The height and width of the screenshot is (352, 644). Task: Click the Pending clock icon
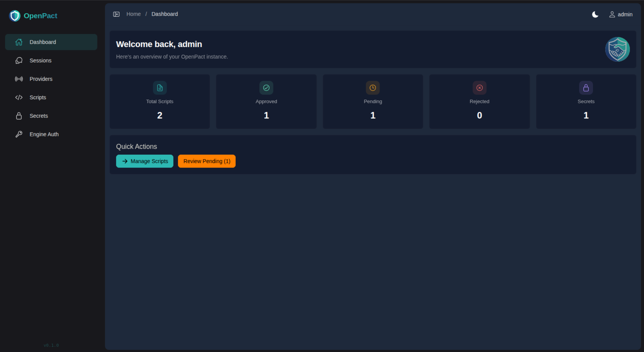tap(373, 88)
